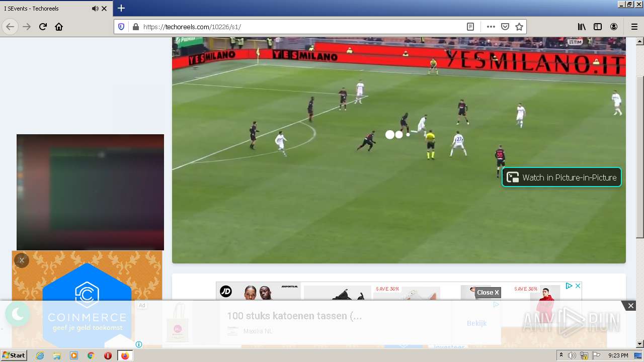Open the Firefox home page
644x362 pixels.
pos(59,27)
